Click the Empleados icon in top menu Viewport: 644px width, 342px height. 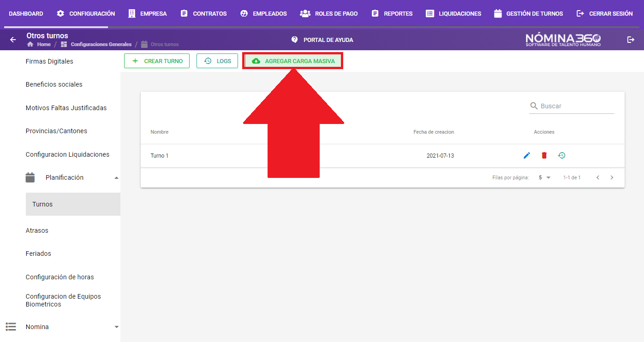(244, 13)
